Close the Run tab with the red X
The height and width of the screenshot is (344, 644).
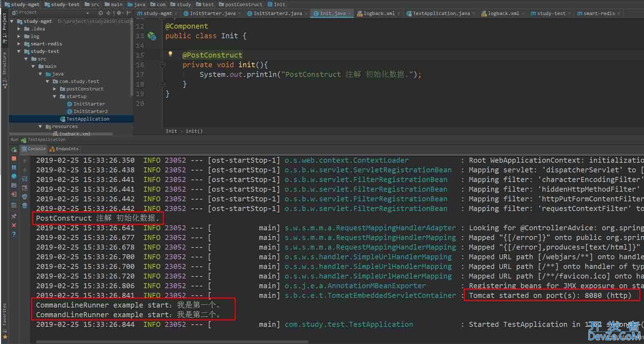coord(14,225)
